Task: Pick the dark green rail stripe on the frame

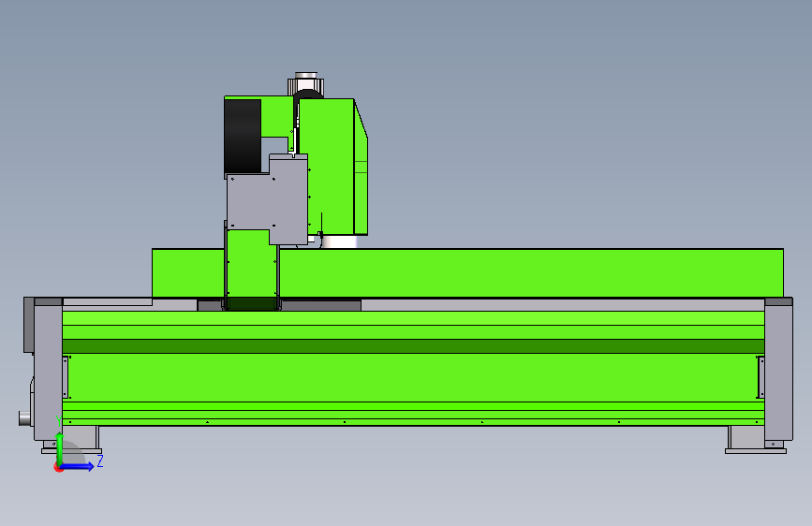Action: (413, 346)
